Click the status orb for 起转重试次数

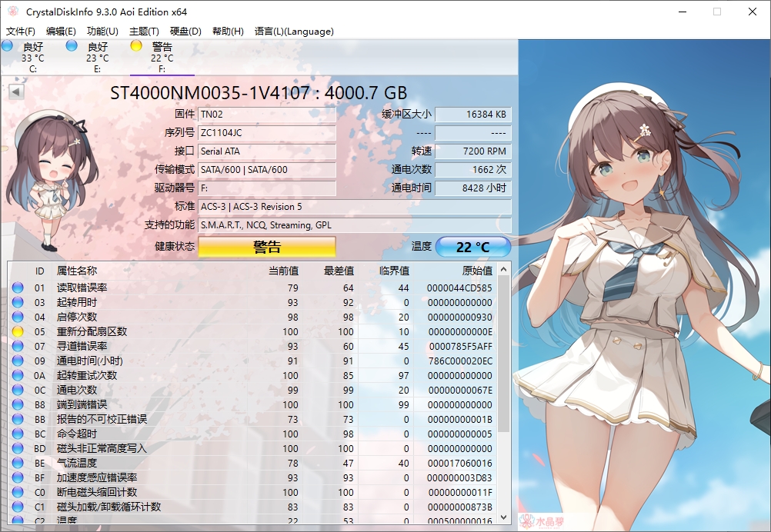click(18, 375)
